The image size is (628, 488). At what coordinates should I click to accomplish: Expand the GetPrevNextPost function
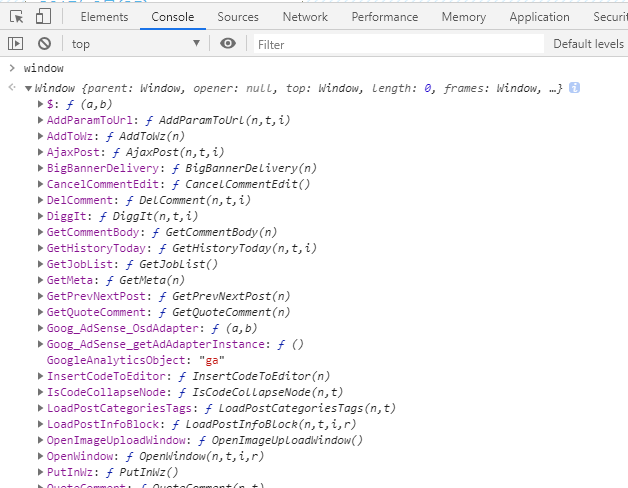tap(40, 296)
